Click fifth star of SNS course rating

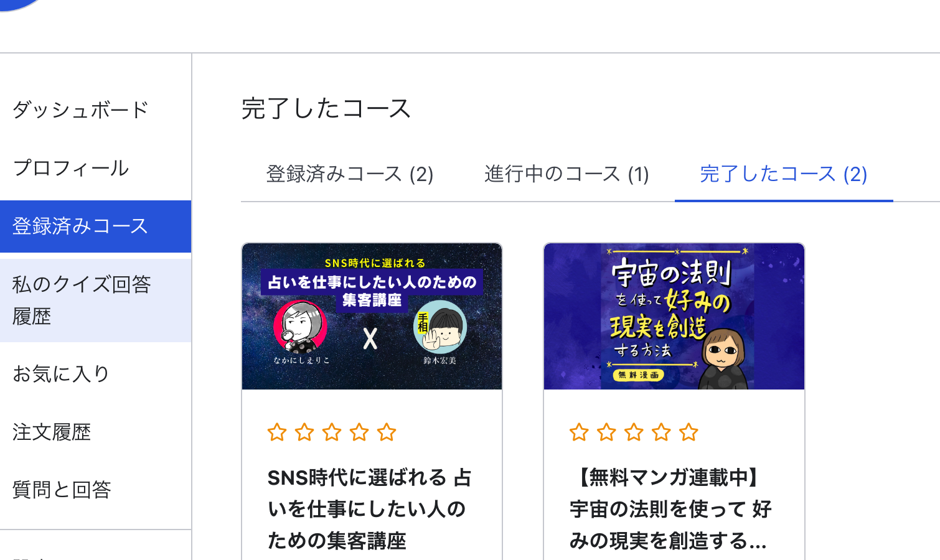click(387, 432)
